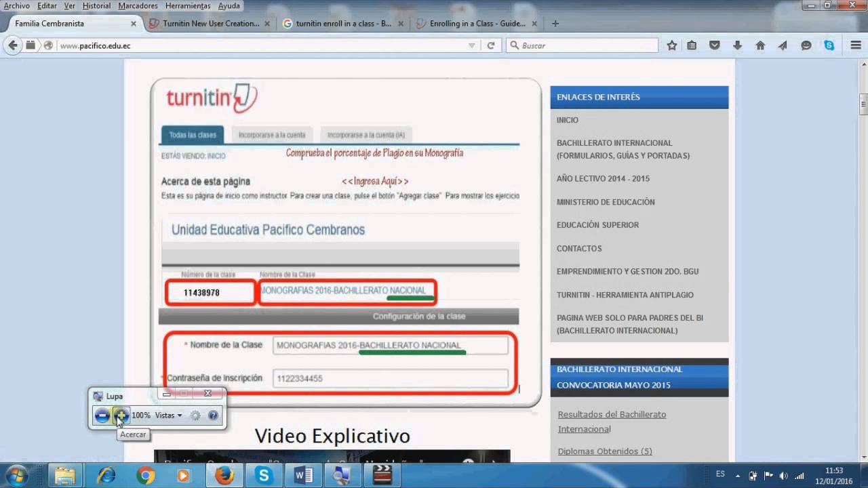This screenshot has width=868, height=488.
Task: Open CONTACTOS sidebar link
Action: [579, 249]
